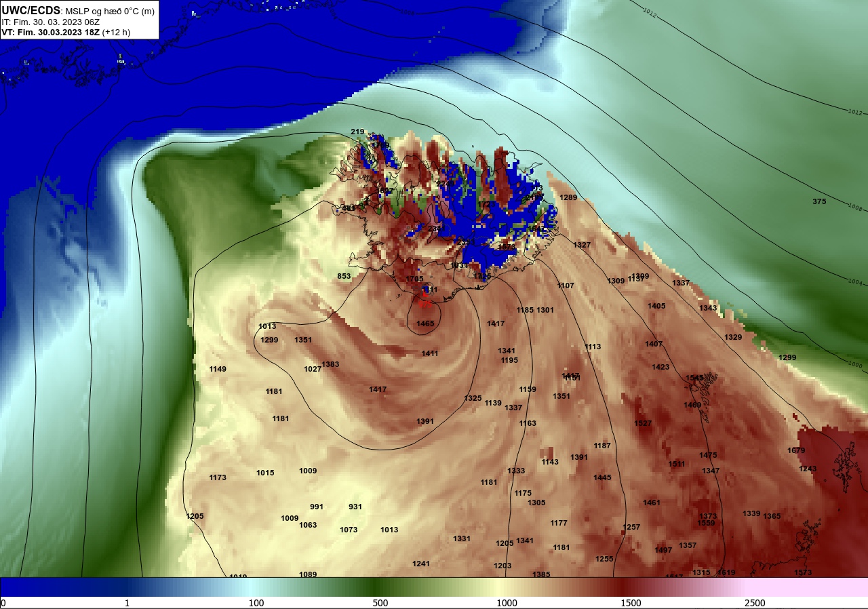The width and height of the screenshot is (868, 609).
Task: Click the 1257 height value
Action: coord(631,527)
